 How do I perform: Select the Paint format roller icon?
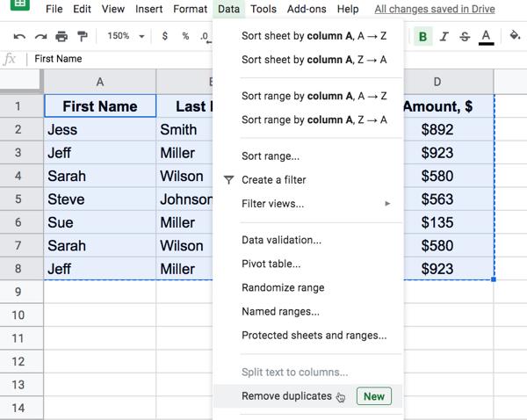pyautogui.click(x=83, y=36)
